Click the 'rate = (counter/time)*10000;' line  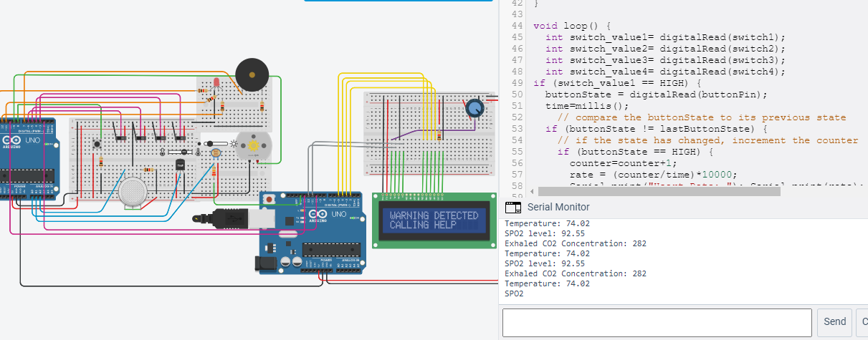[654, 175]
